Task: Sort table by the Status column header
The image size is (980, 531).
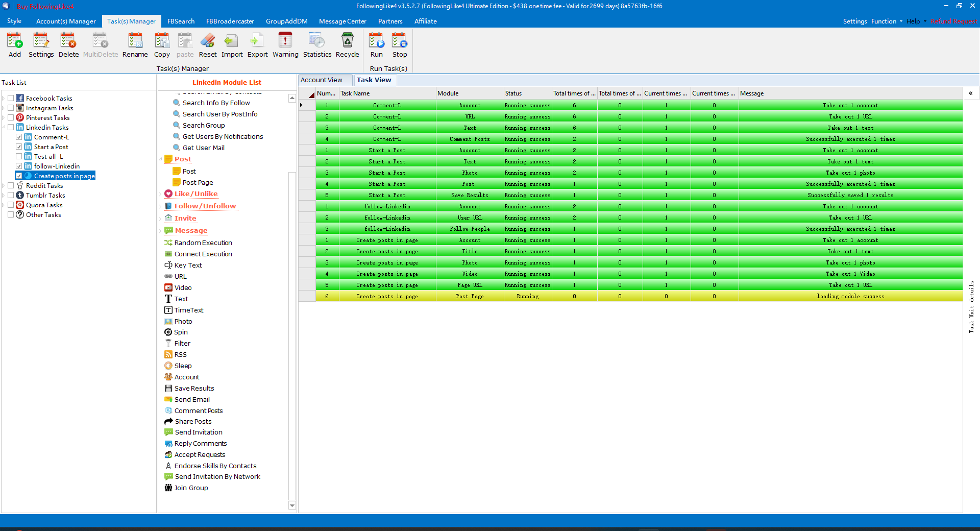Action: (x=527, y=93)
